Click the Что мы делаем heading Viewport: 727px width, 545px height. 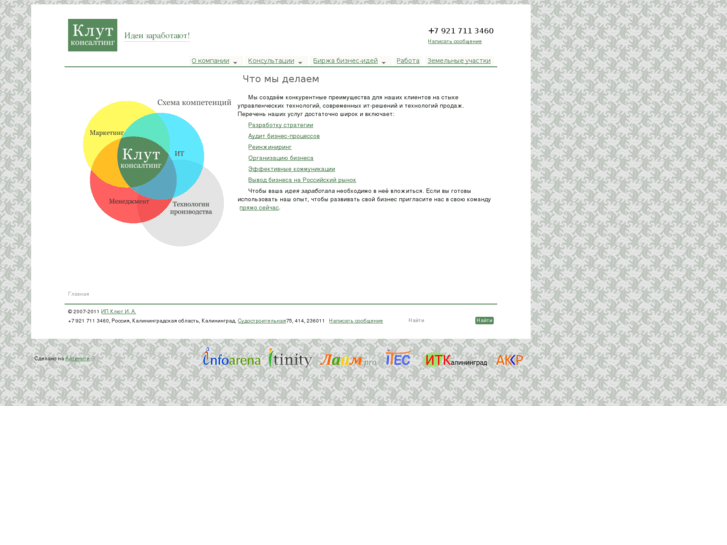[281, 79]
